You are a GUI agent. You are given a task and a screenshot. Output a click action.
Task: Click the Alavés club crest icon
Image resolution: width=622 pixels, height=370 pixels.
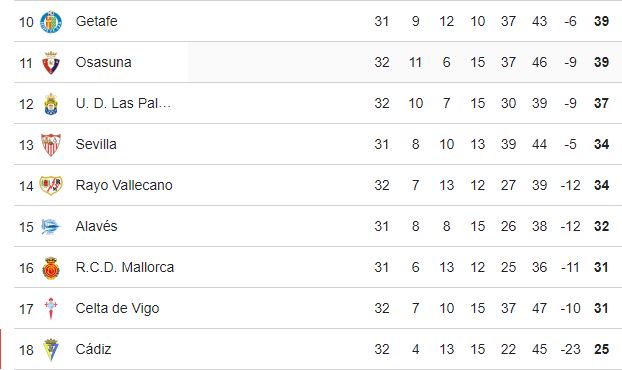[51, 226]
